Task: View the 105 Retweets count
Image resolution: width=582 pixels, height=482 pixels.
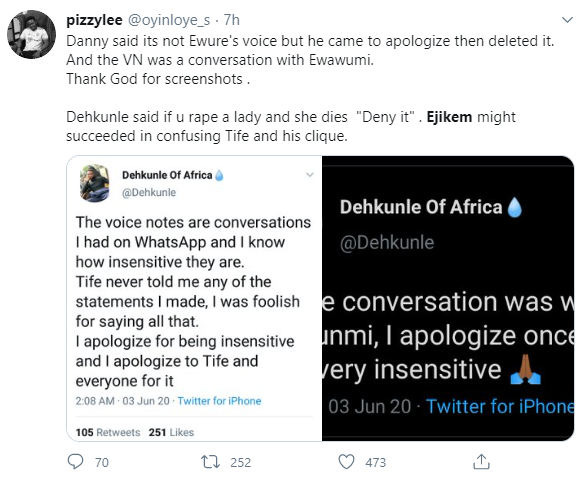Action: 108,432
